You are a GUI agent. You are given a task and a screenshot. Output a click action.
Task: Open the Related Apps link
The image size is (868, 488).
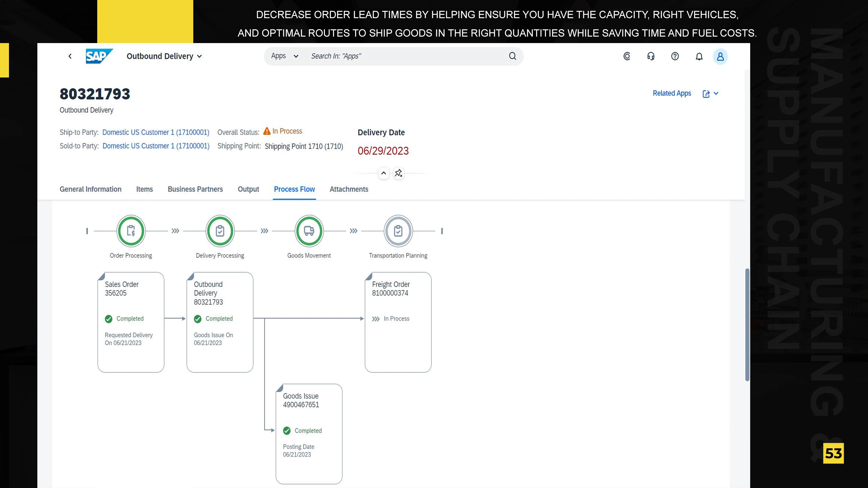pyautogui.click(x=672, y=93)
